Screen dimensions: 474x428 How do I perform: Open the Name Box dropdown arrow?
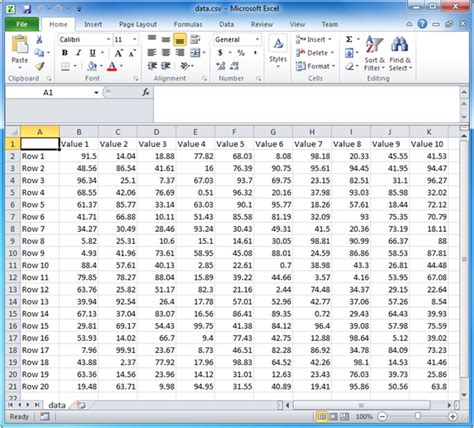[96, 92]
